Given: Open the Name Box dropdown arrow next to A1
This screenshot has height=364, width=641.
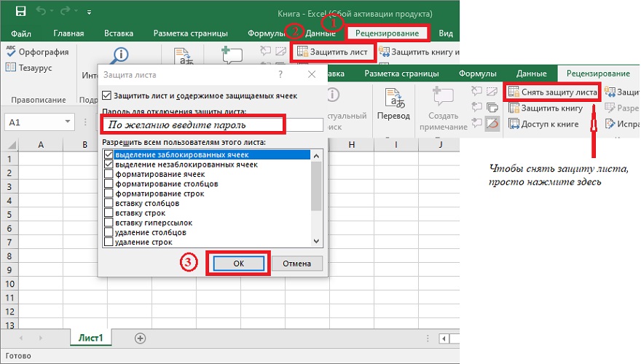Looking at the screenshot, I should click(x=68, y=122).
